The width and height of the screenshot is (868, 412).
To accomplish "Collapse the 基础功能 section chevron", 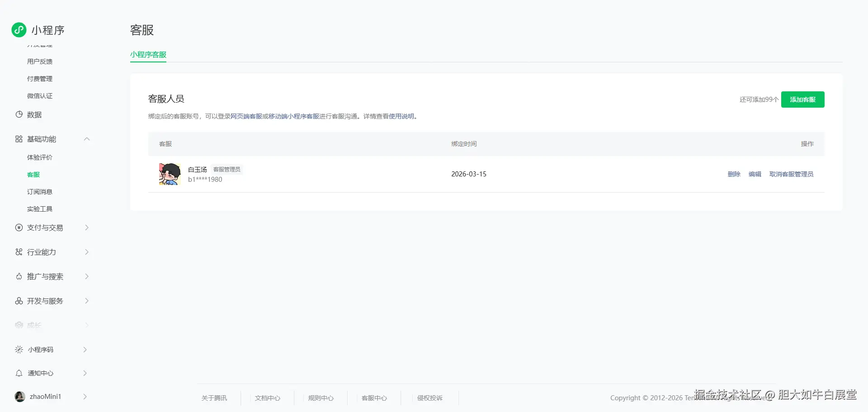I will [87, 139].
